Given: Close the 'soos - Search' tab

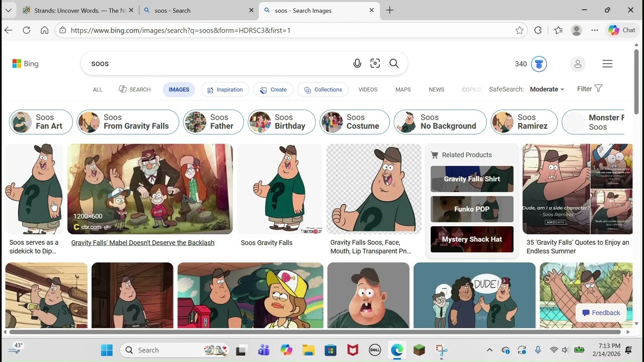Looking at the screenshot, I should (252, 10).
